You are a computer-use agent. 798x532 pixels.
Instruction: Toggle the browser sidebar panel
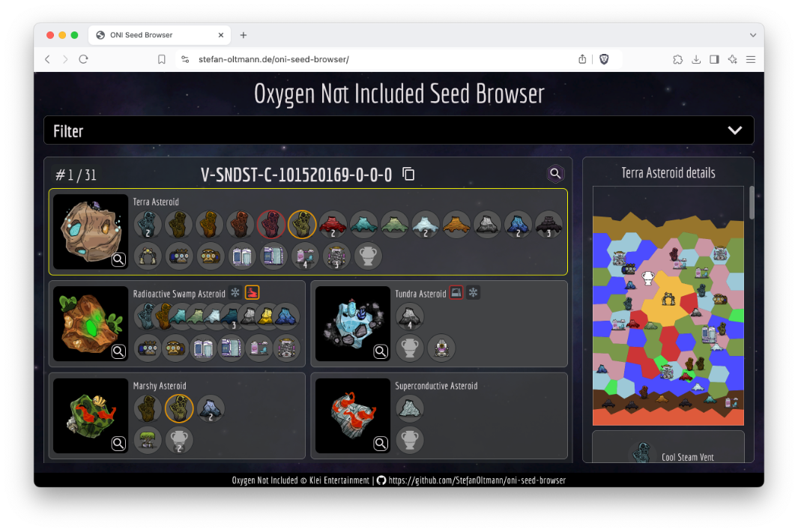pyautogui.click(x=714, y=59)
